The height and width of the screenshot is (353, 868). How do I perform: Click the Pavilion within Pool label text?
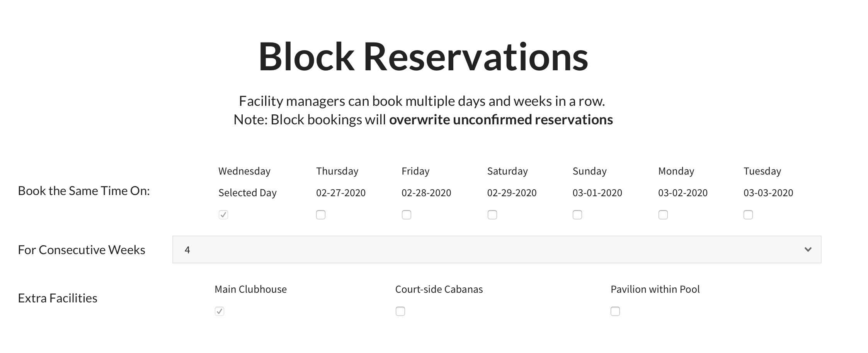click(x=655, y=289)
